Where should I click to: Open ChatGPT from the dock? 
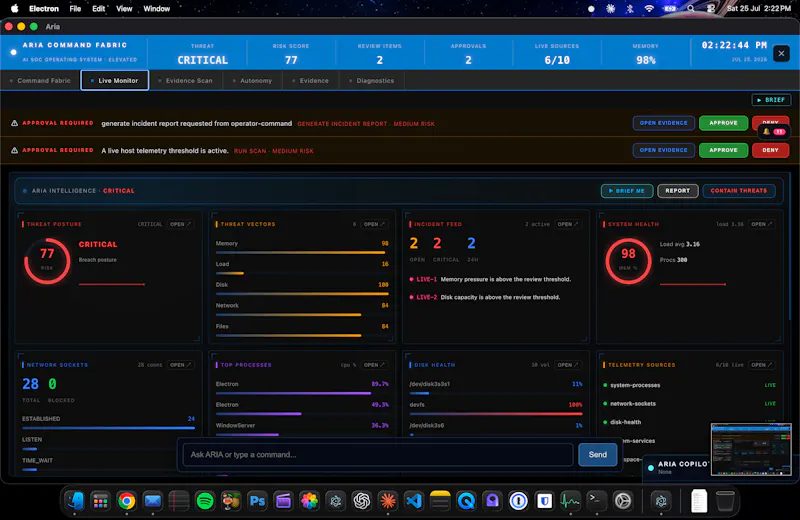tap(362, 501)
